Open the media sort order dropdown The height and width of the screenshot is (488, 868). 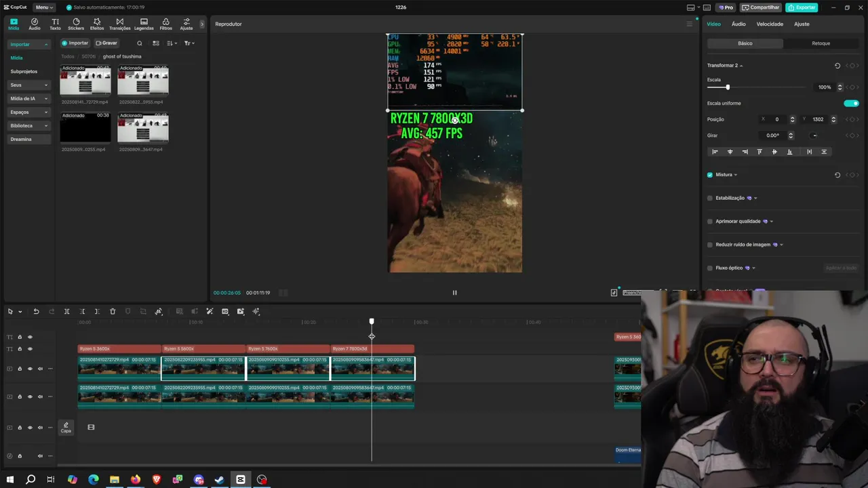click(x=172, y=43)
